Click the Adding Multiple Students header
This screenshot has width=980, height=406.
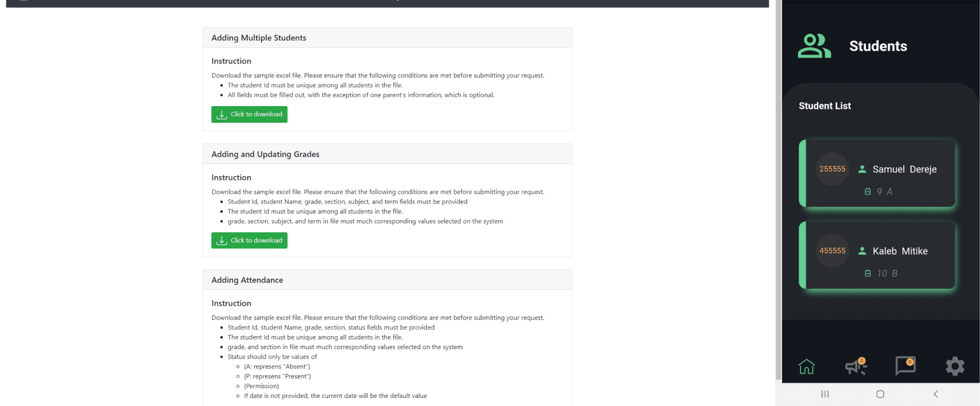click(387, 38)
